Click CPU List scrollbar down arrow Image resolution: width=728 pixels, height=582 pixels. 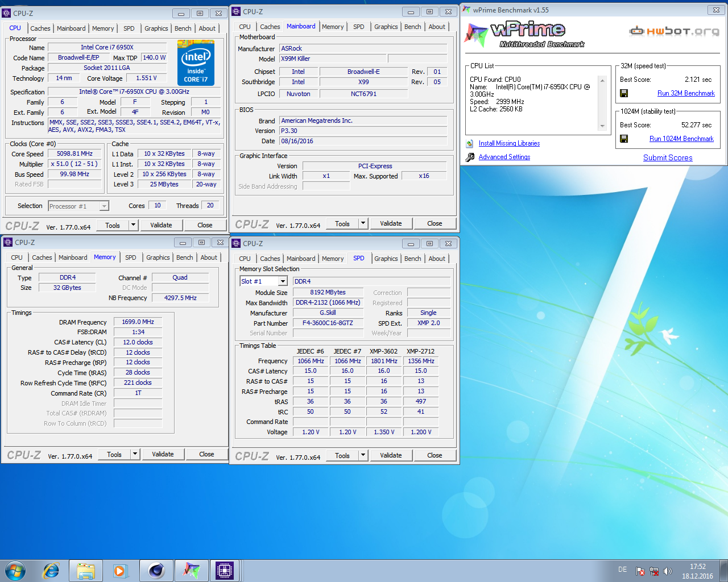tap(602, 126)
